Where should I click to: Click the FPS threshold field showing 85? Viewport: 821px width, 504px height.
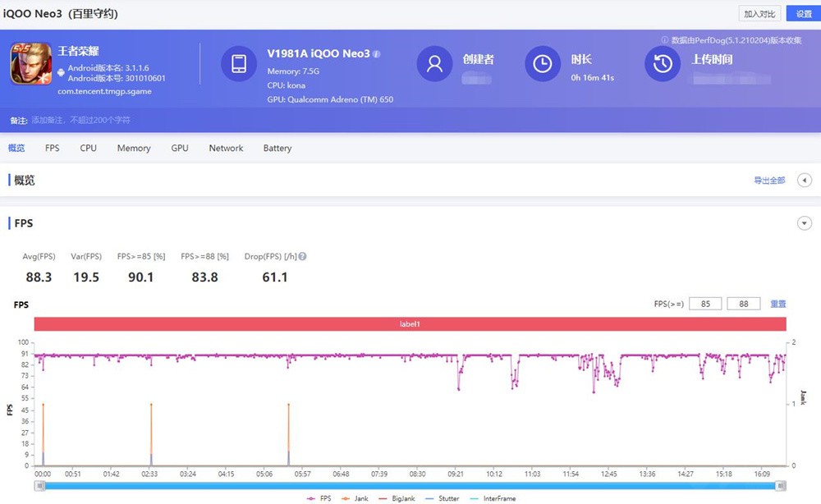[x=705, y=305]
